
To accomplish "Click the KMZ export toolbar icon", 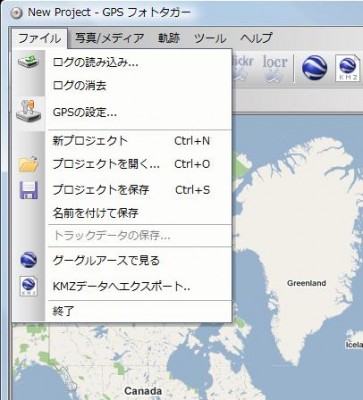I will tap(348, 68).
